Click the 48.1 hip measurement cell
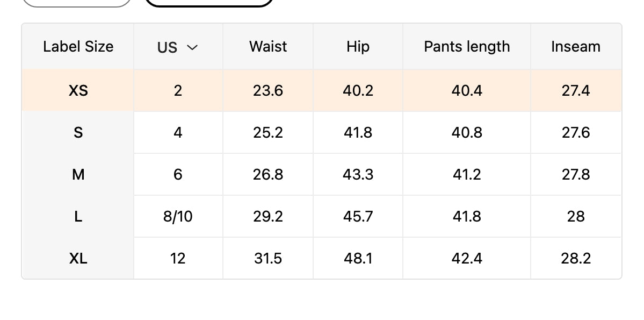Image resolution: width=644 pixels, height=320 pixels. point(358,259)
